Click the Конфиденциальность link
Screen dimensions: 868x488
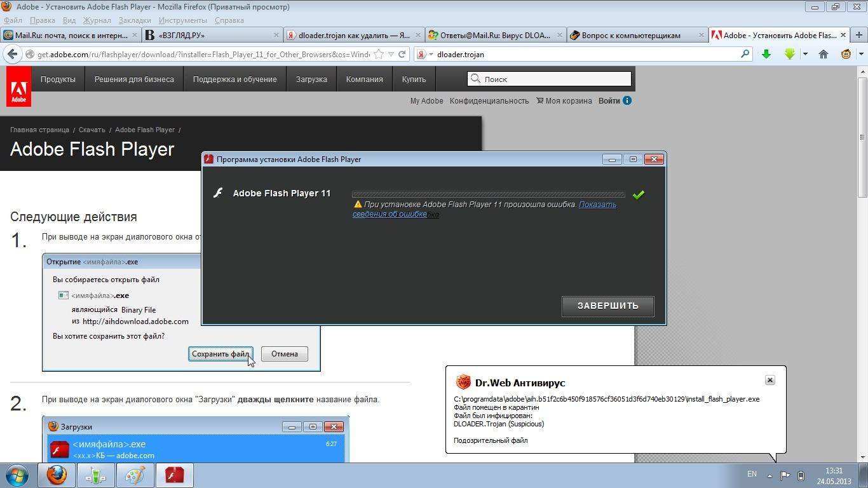point(489,100)
